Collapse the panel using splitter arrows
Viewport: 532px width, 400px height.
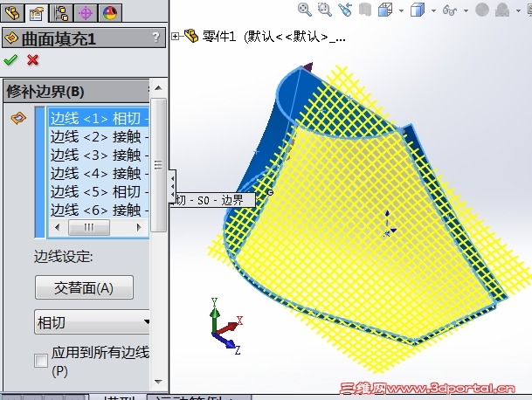click(173, 186)
